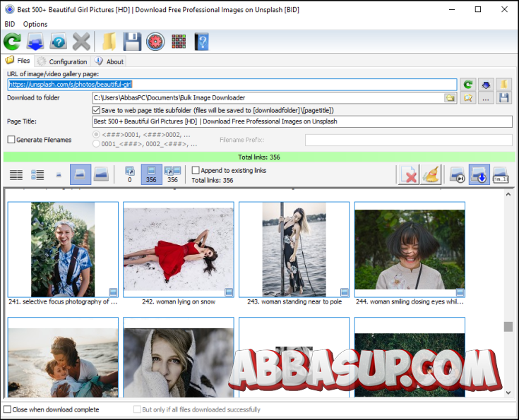Screen dimensions: 519x420
Task: Click the remove item icon with red X
Action: tap(409, 174)
